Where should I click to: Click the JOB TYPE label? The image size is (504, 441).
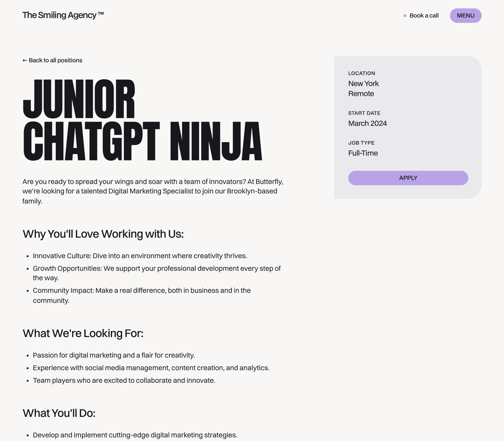tap(361, 143)
